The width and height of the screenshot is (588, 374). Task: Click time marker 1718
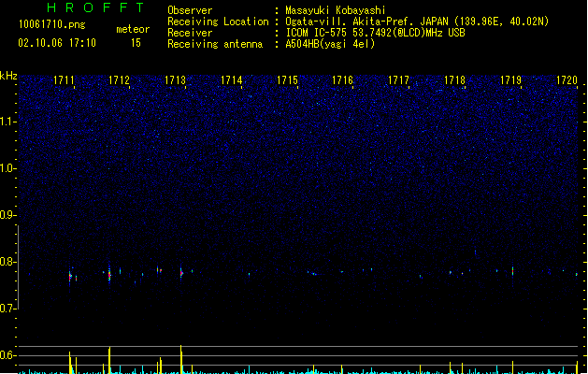coord(454,80)
